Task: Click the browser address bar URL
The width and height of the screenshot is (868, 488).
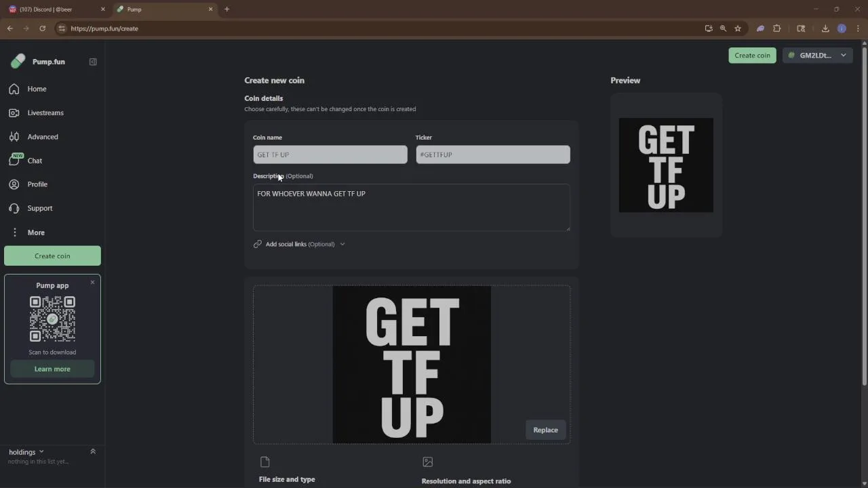Action: click(x=104, y=28)
